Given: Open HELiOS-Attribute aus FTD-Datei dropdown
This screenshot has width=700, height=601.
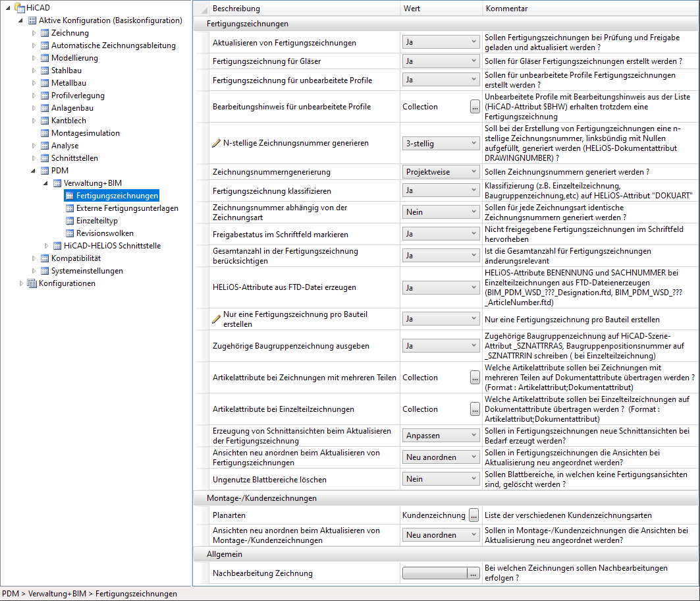Looking at the screenshot, I should click(x=441, y=287).
